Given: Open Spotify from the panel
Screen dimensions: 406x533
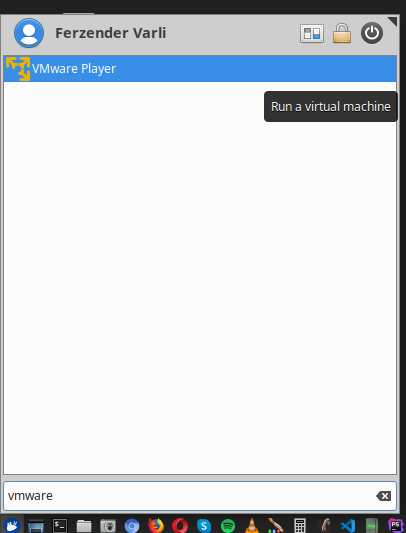Looking at the screenshot, I should pos(228,526).
